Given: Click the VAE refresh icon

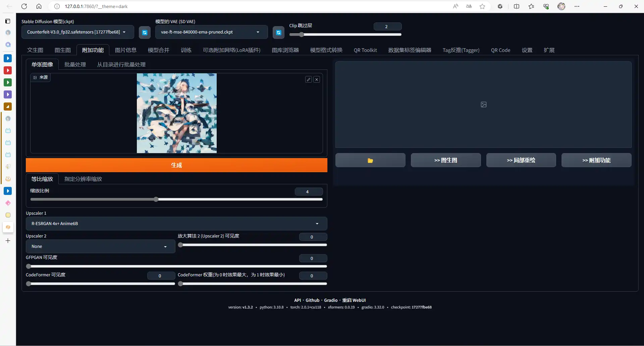Looking at the screenshot, I should (x=278, y=32).
